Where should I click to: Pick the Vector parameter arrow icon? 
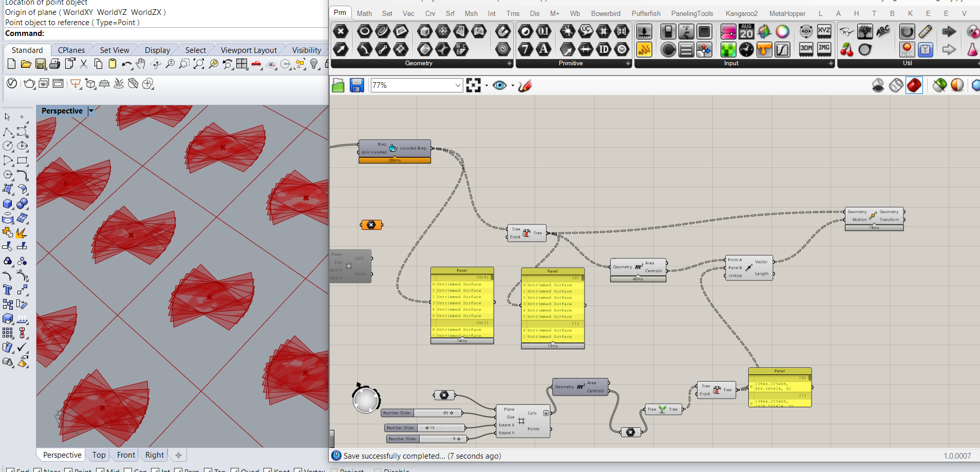(341, 49)
